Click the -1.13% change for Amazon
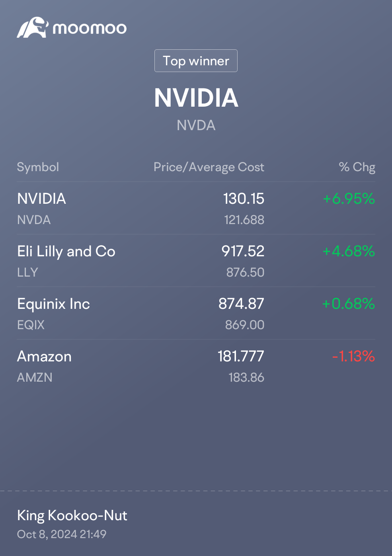 coord(353,356)
